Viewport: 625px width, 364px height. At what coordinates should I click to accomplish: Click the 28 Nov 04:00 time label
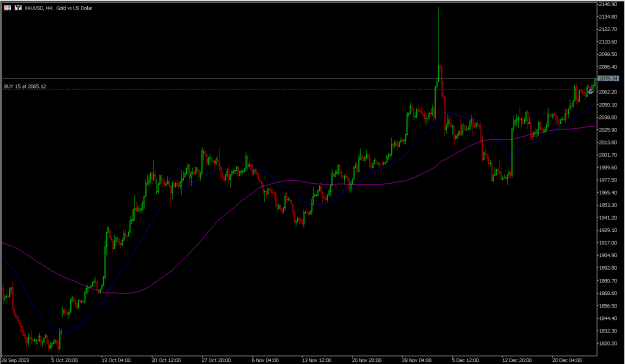pyautogui.click(x=416, y=360)
